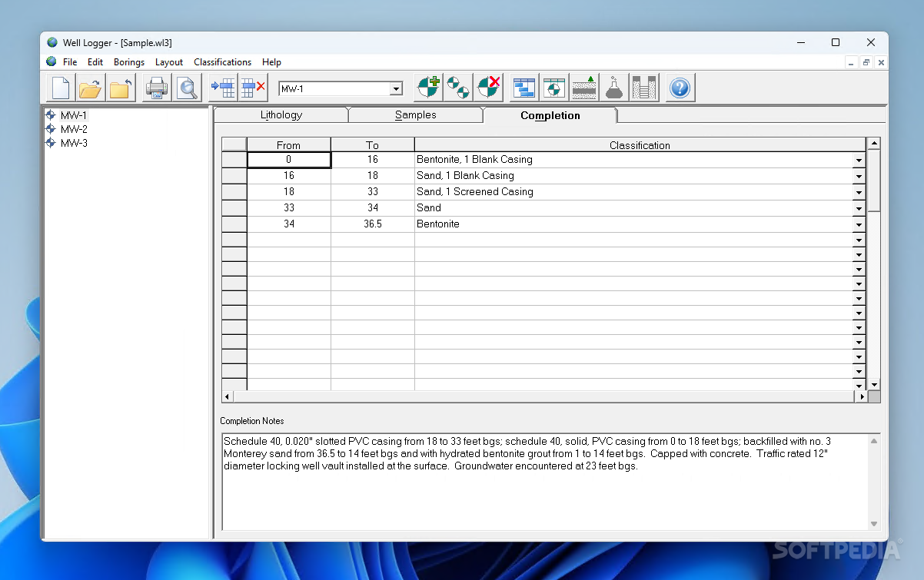This screenshot has height=580, width=924.
Task: Open completion classifications with the well column icon
Action: (x=643, y=88)
